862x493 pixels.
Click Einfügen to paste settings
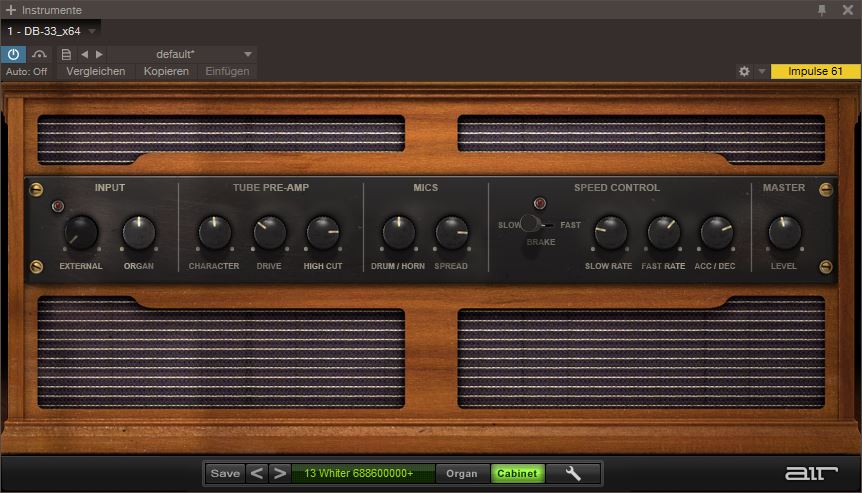click(x=227, y=71)
